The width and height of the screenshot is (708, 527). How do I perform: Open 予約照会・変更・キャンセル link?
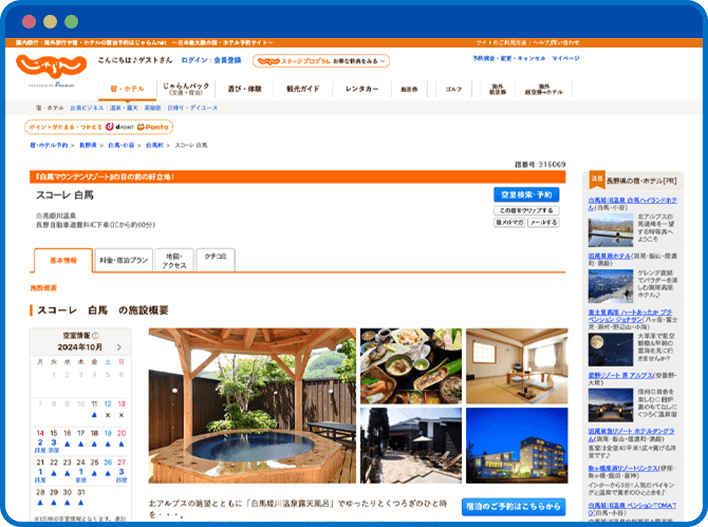(509, 58)
